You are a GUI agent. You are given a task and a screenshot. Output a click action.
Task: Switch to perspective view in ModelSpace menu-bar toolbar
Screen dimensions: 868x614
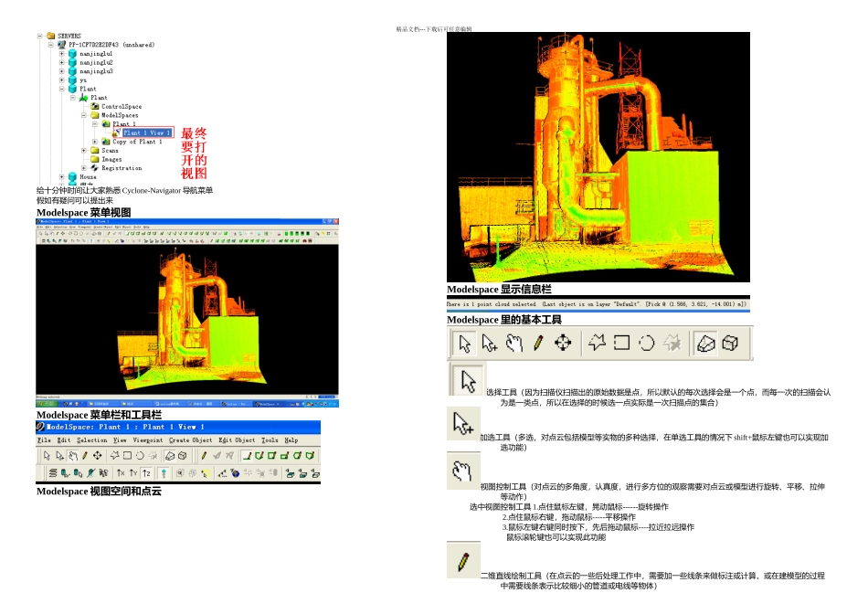[170, 456]
